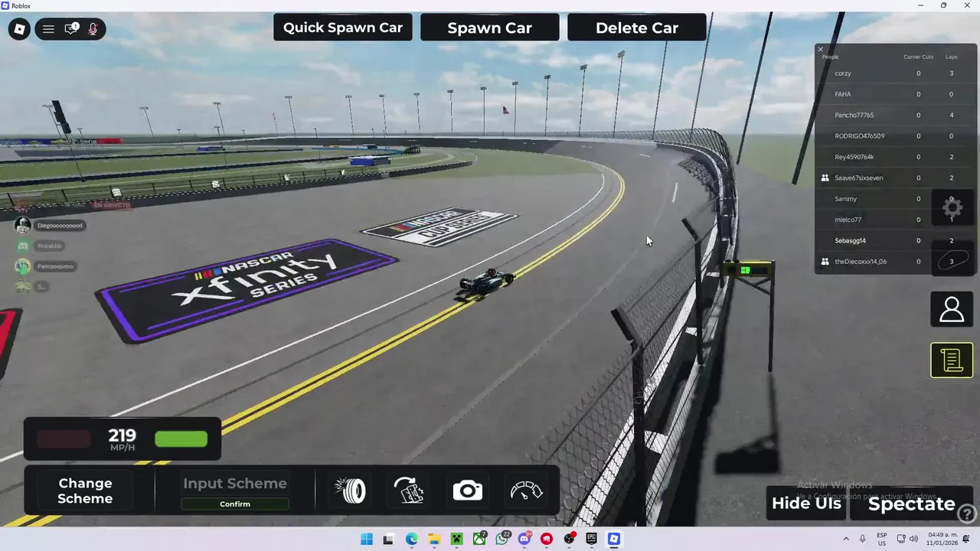This screenshot has height=551, width=980.
Task: Click the 219 MP/H speed readout
Action: tap(122, 439)
